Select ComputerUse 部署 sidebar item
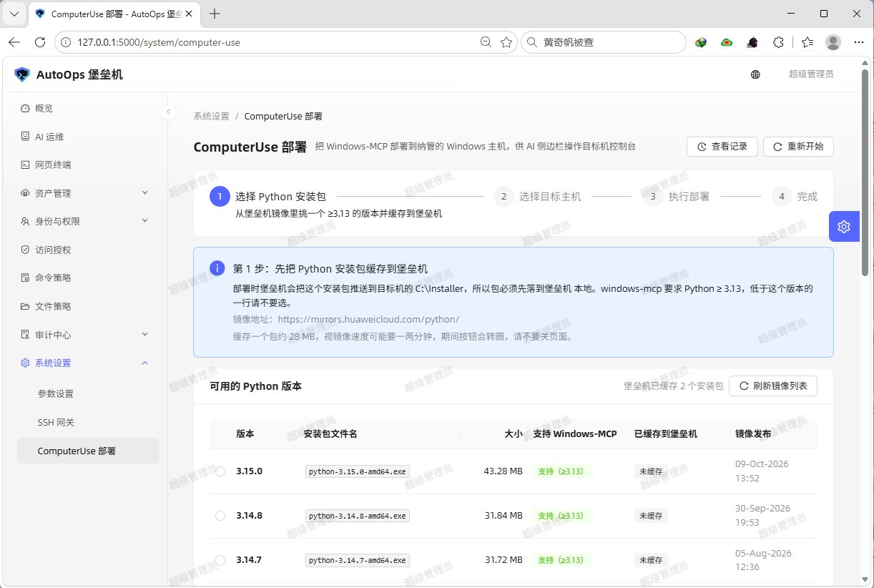The image size is (874, 588). (88, 451)
